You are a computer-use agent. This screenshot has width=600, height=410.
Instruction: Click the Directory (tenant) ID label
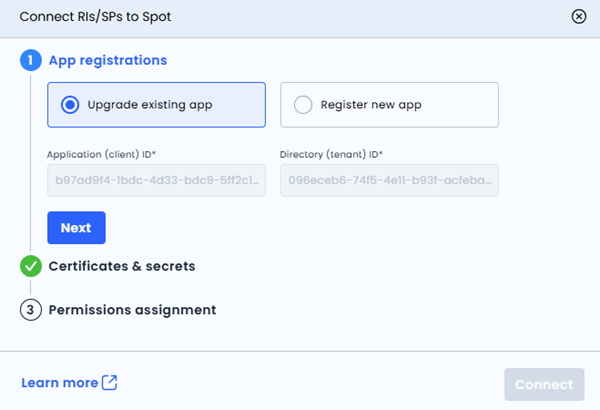click(x=332, y=155)
